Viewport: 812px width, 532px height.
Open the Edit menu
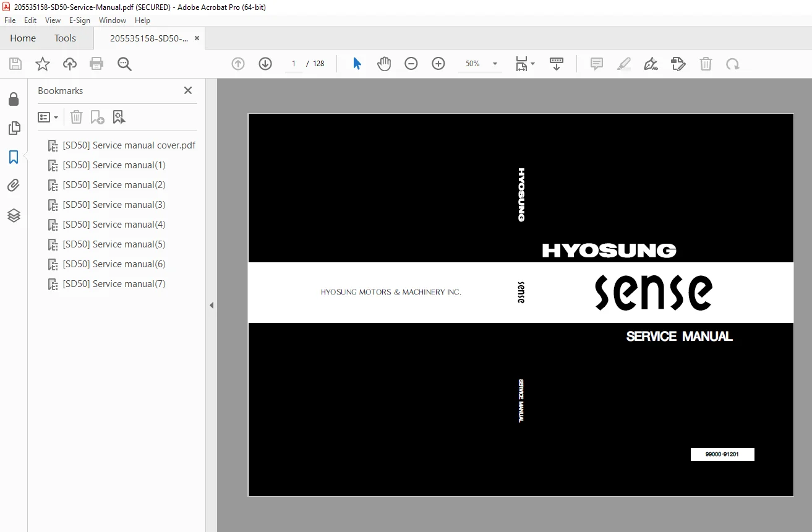click(30, 20)
